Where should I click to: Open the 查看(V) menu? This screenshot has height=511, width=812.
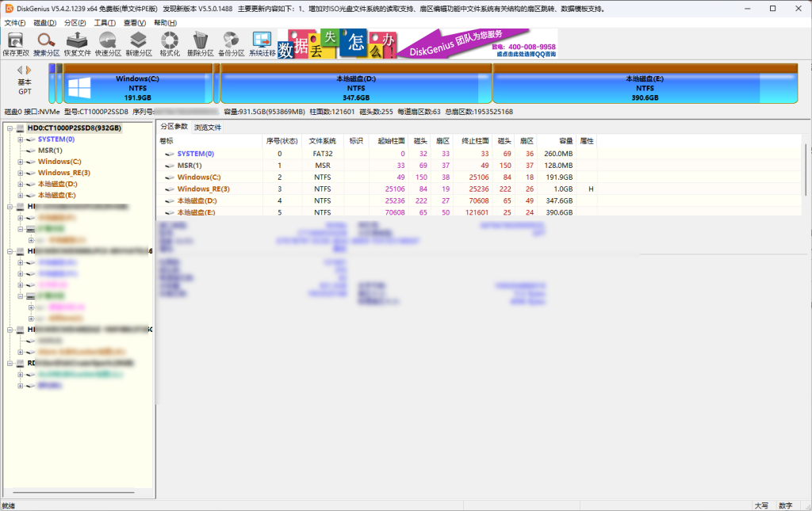click(x=135, y=23)
